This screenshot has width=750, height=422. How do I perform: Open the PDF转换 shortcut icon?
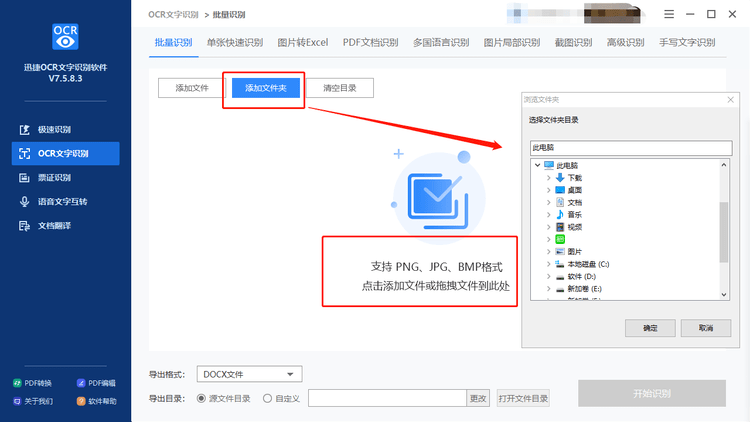17,383
